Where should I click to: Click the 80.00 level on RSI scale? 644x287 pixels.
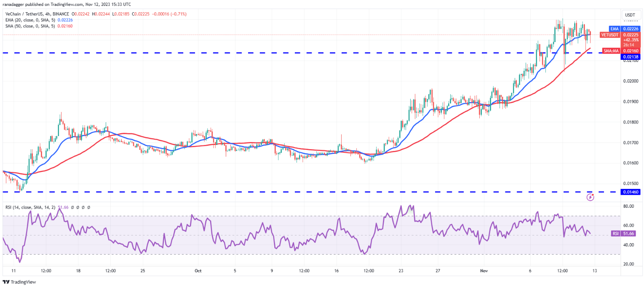pyautogui.click(x=629, y=206)
